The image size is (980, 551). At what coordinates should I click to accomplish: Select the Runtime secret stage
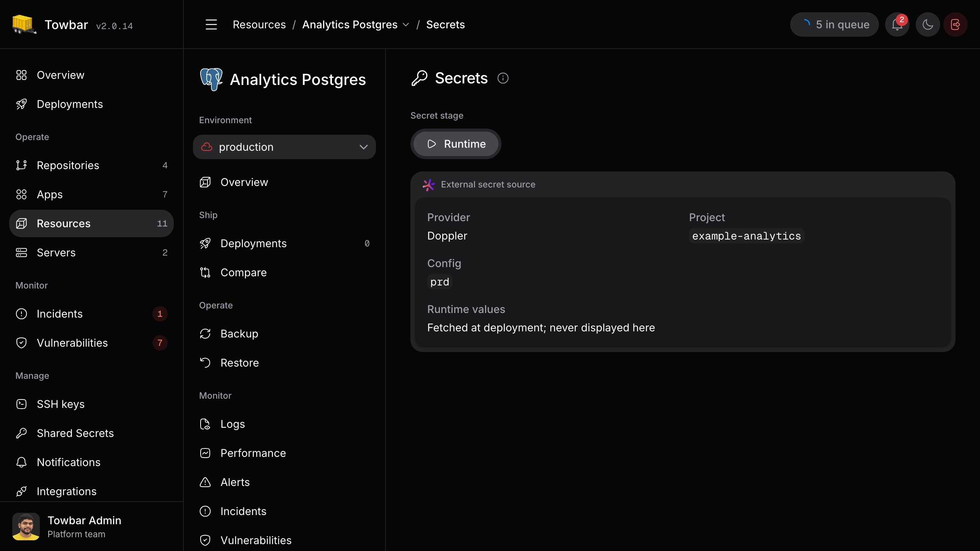pyautogui.click(x=456, y=144)
